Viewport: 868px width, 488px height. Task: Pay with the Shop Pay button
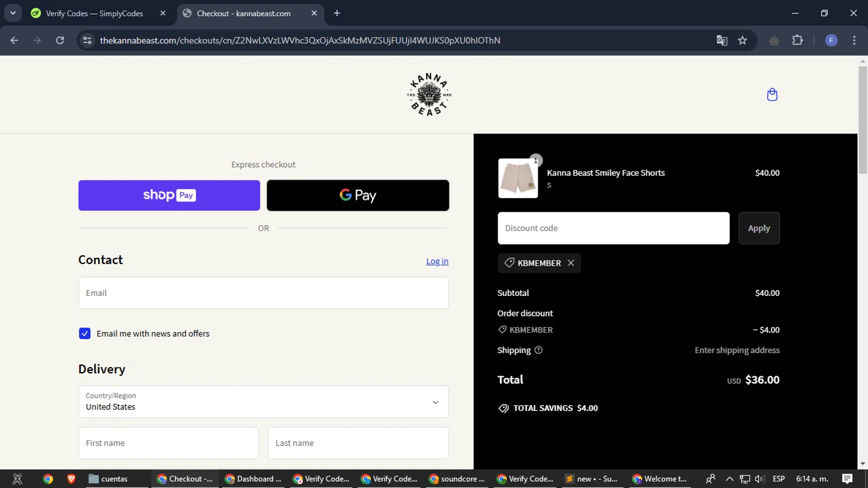tap(169, 195)
